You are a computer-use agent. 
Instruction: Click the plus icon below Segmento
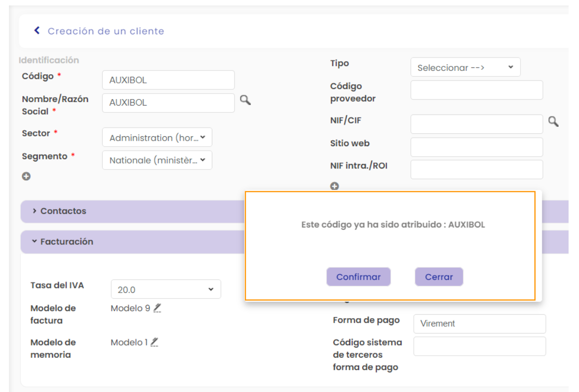pos(26,176)
